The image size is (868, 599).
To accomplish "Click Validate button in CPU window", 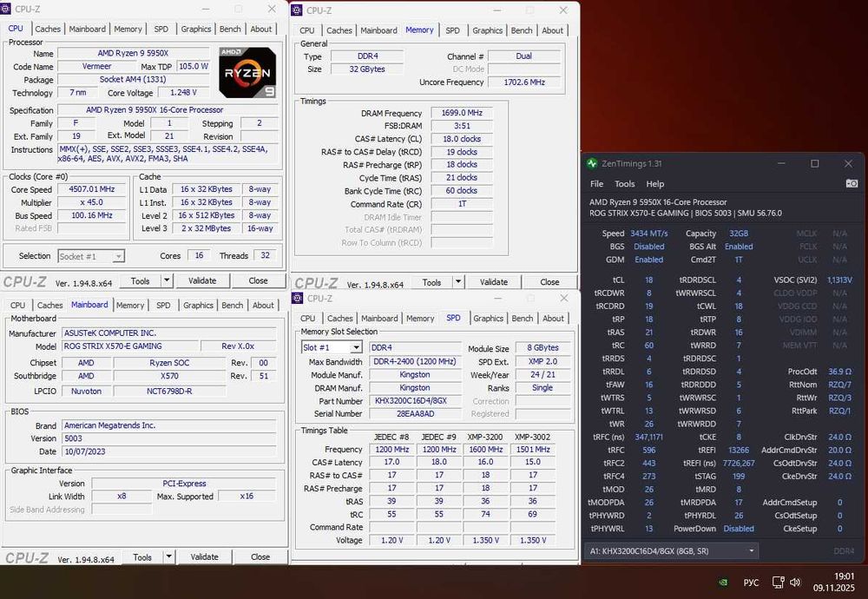I will click(x=202, y=280).
